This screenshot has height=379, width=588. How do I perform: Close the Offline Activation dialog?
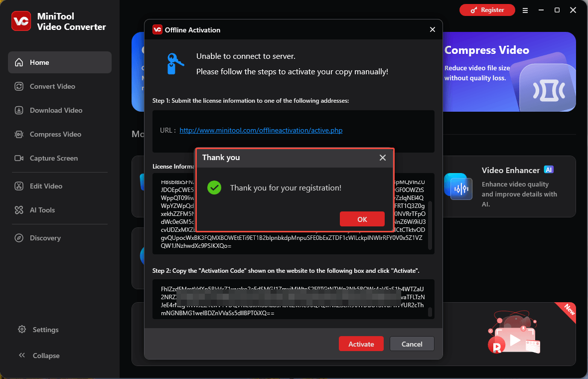tap(433, 29)
